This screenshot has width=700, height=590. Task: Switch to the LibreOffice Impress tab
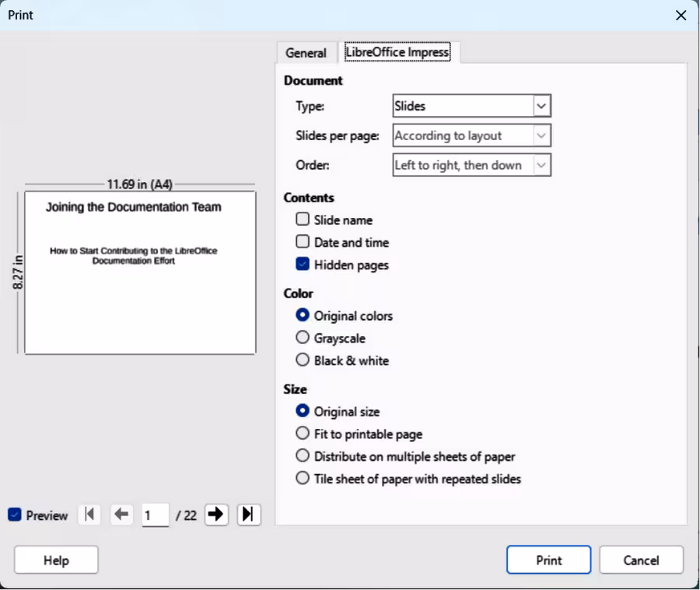point(397,52)
